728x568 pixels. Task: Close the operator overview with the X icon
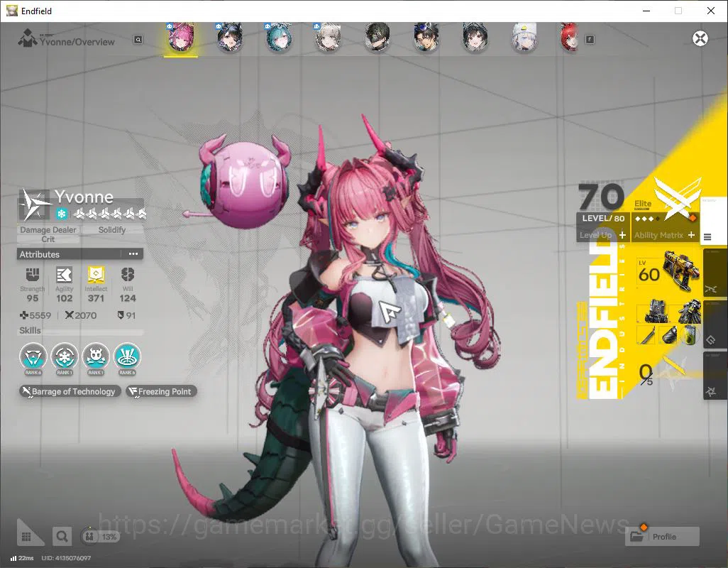700,38
